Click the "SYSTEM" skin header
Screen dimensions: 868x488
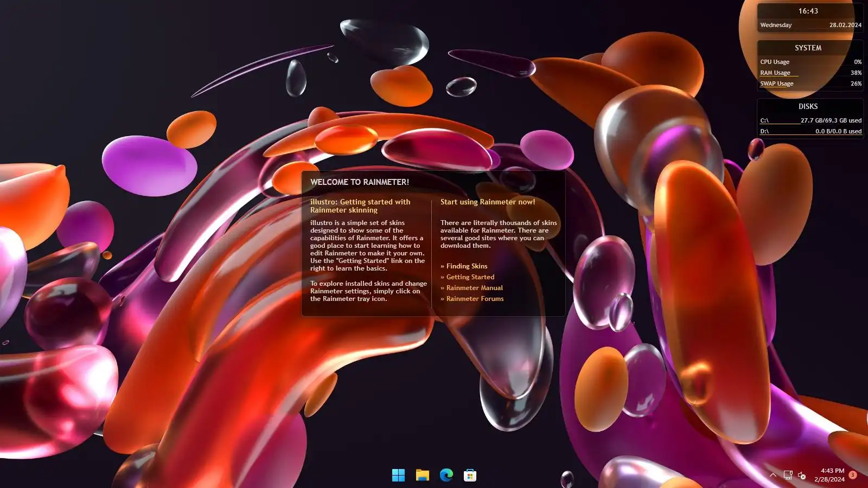coord(808,48)
